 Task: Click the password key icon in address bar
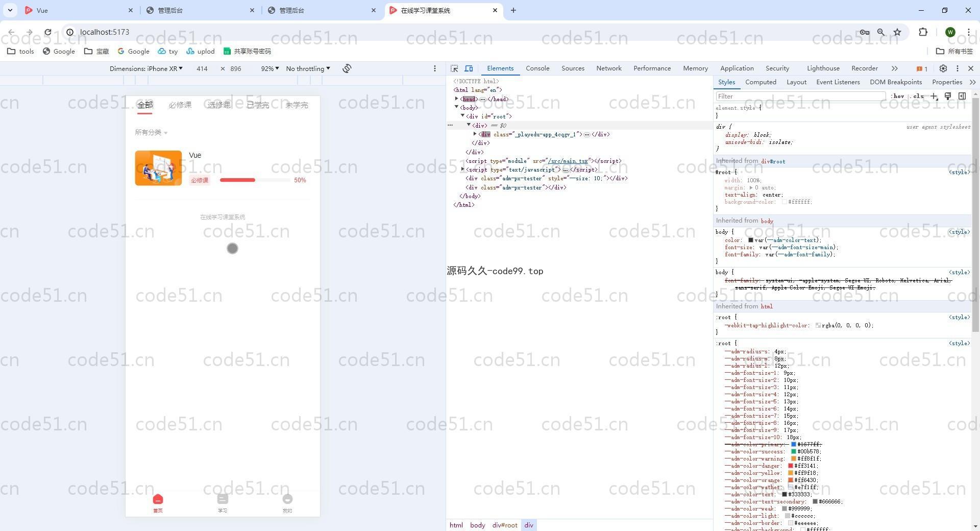864,32
